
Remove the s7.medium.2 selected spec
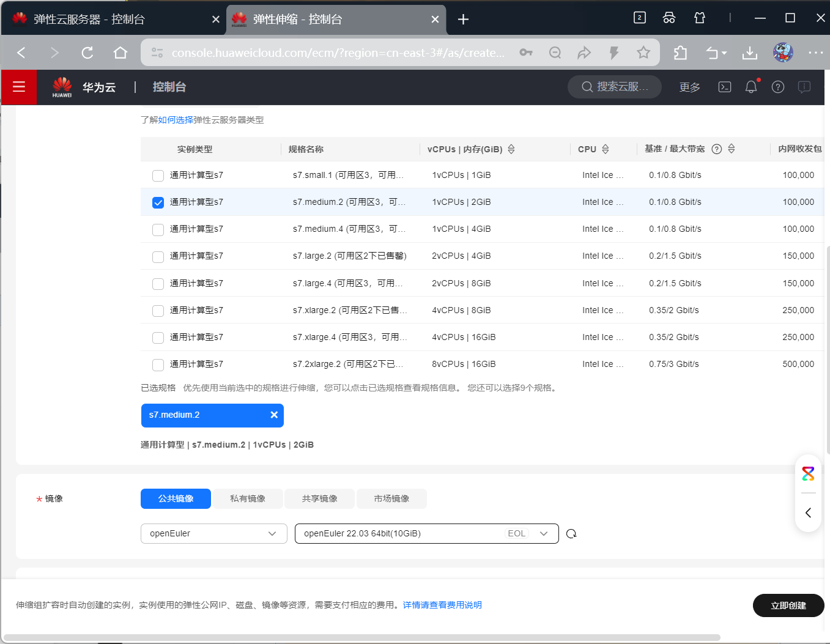[x=274, y=415]
